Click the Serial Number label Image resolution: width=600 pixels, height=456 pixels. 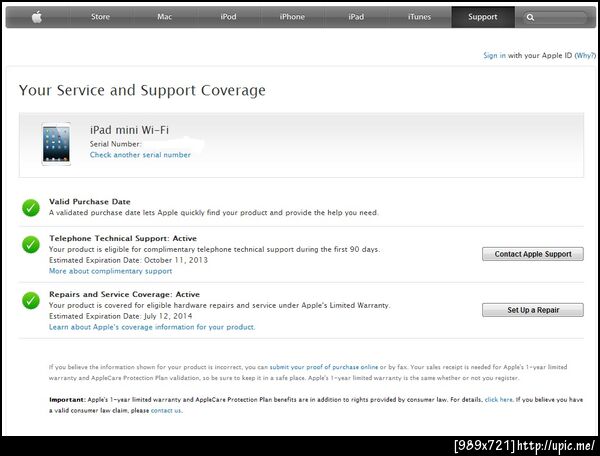116,144
